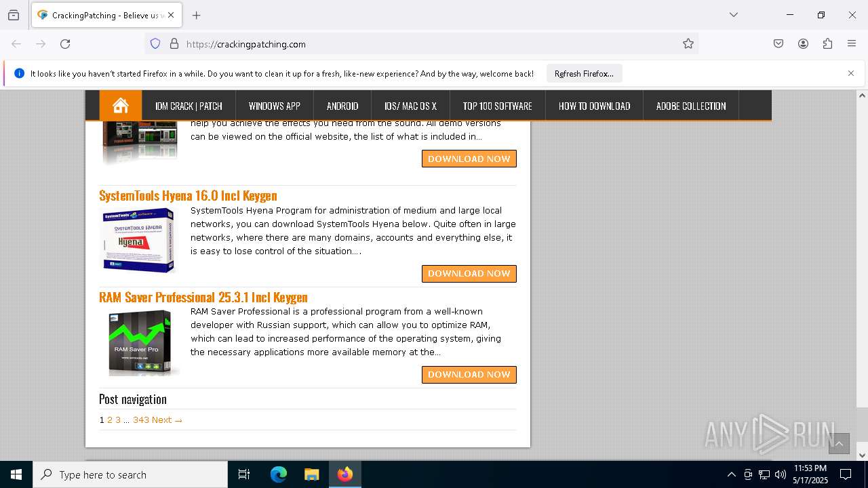Open tracking protection shield icon
This screenshot has width=868, height=488.
coord(155,44)
